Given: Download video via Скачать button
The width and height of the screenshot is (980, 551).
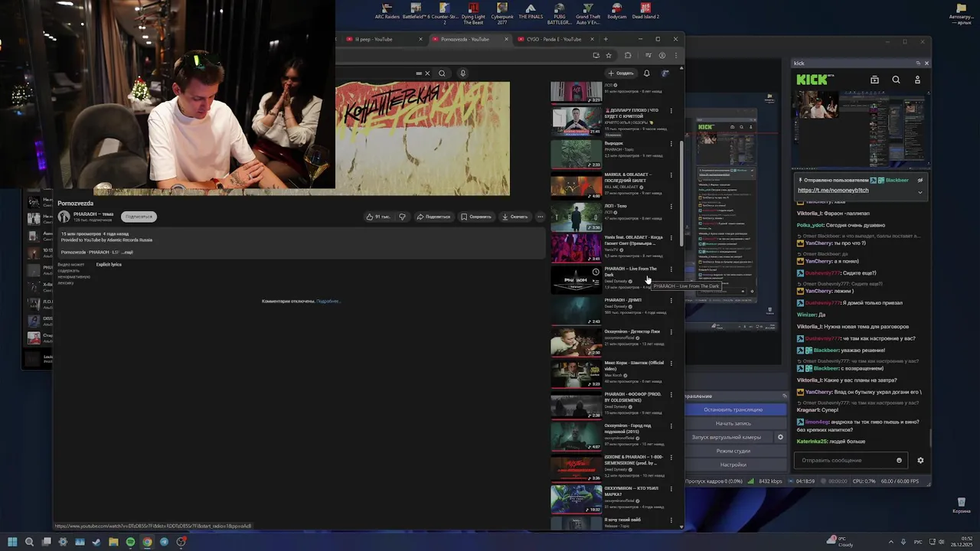Looking at the screenshot, I should [x=515, y=217].
